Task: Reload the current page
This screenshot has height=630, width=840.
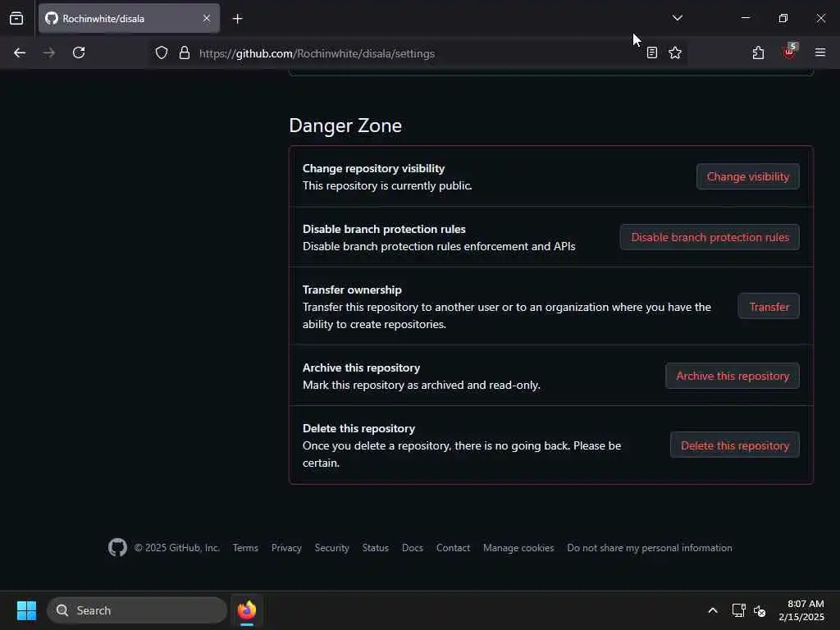Action: pos(79,53)
